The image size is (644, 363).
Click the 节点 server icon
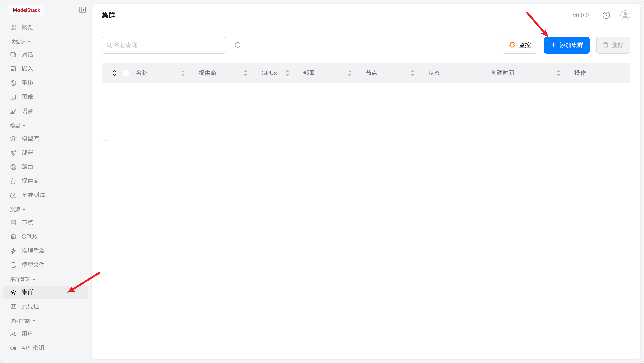coord(13,222)
